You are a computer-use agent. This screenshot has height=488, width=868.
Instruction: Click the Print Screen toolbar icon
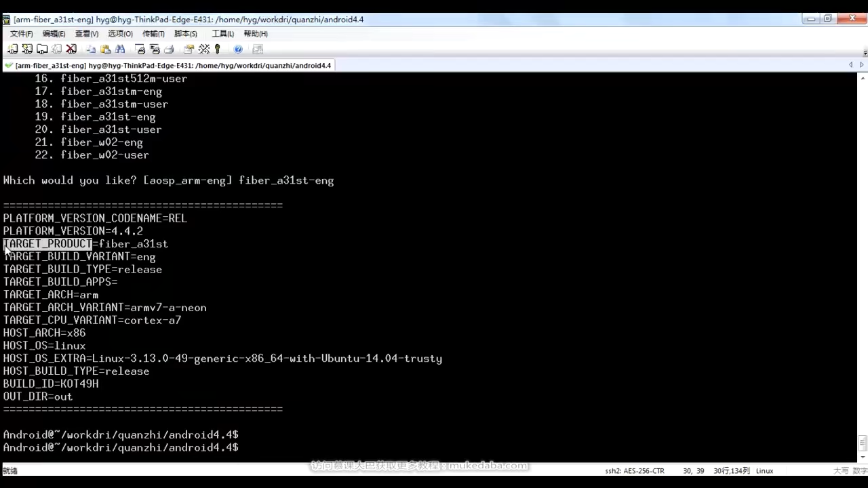pos(140,49)
